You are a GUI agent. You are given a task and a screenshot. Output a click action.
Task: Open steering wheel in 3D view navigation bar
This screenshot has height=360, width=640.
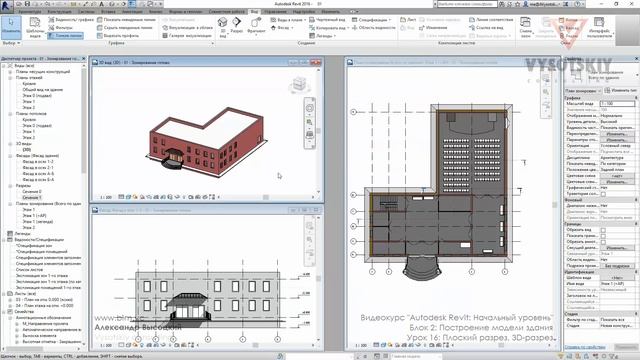coord(310,109)
